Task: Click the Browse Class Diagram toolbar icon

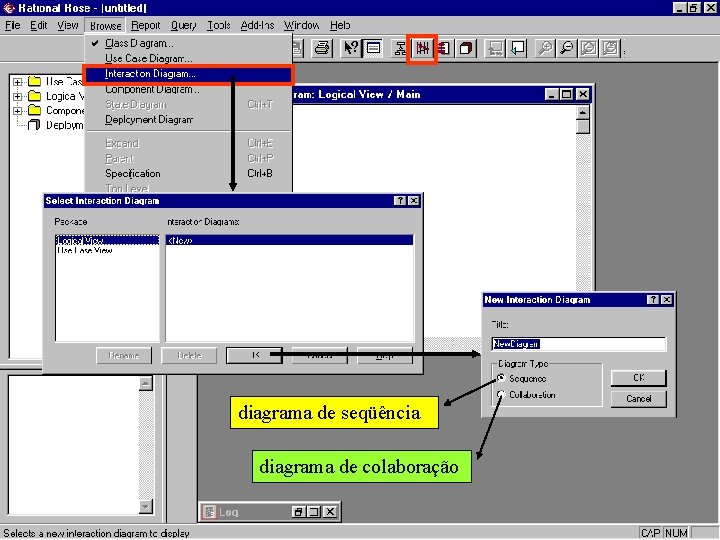Action: (x=400, y=48)
